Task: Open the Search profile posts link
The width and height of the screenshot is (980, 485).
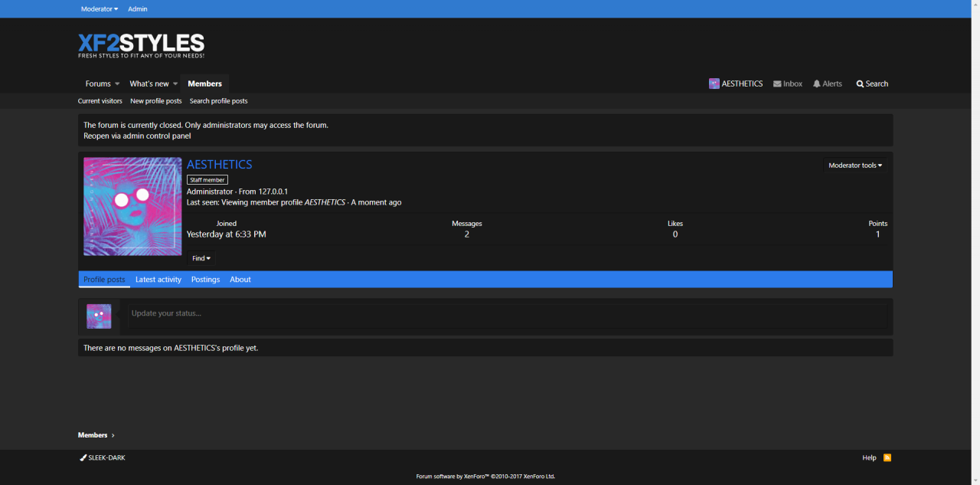Action: 219,101
